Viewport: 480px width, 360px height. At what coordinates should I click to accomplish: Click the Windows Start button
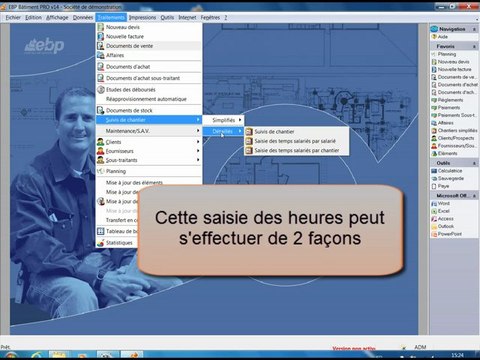[10, 355]
